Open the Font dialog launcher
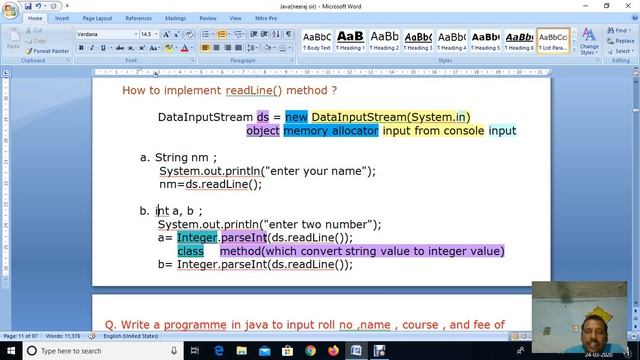The width and height of the screenshot is (640, 360). 192,60
